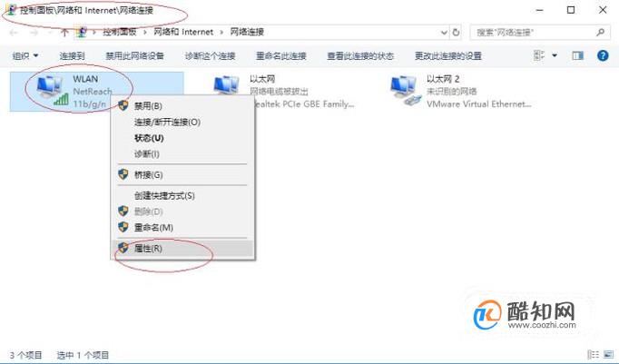
Task: Click the search magnifier icon
Action: 601,32
